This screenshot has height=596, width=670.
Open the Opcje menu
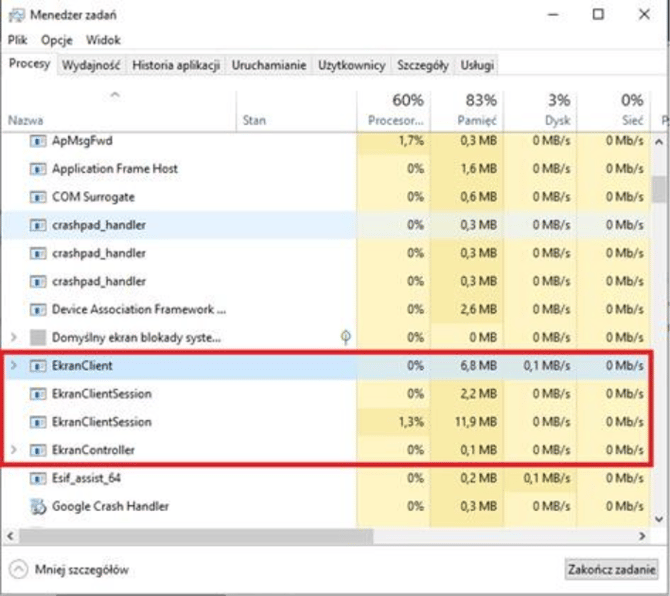tap(58, 40)
